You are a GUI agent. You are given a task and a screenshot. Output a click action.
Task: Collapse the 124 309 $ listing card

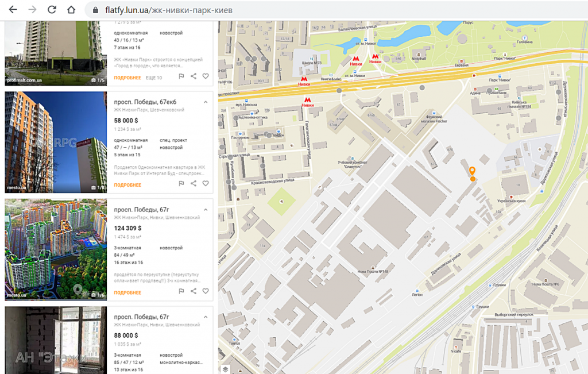[206, 210]
